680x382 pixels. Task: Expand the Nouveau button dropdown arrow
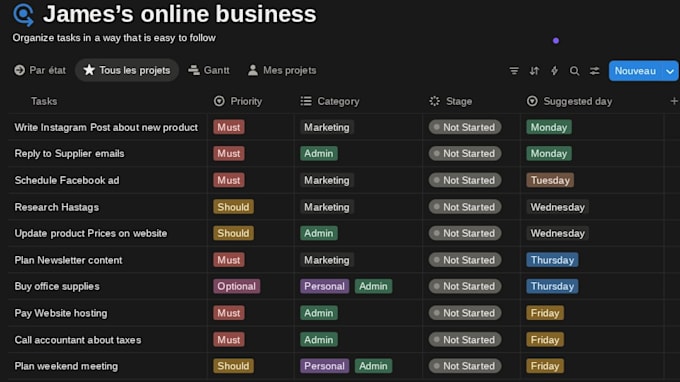pos(670,71)
